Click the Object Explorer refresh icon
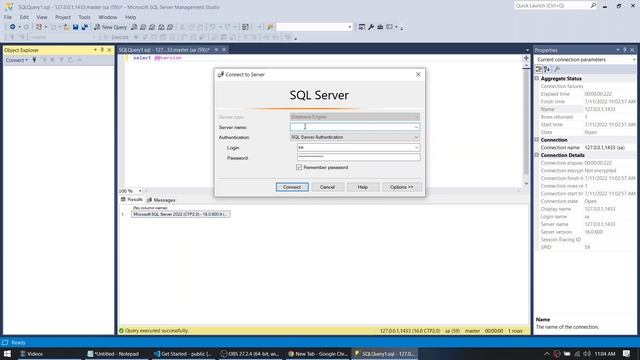 tap(70, 60)
